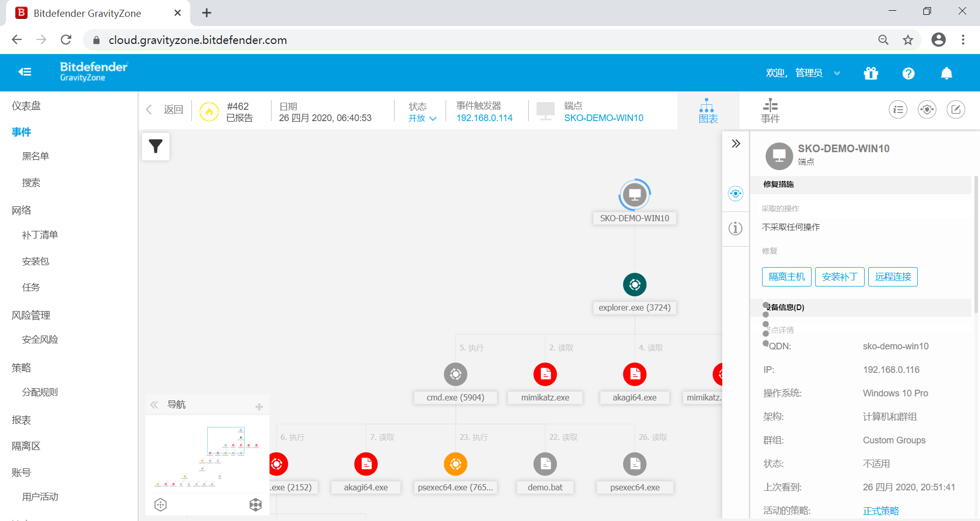Screen dimensions: 980x521
Task: Collapse the left sidebar menu icon
Action: click(24, 72)
